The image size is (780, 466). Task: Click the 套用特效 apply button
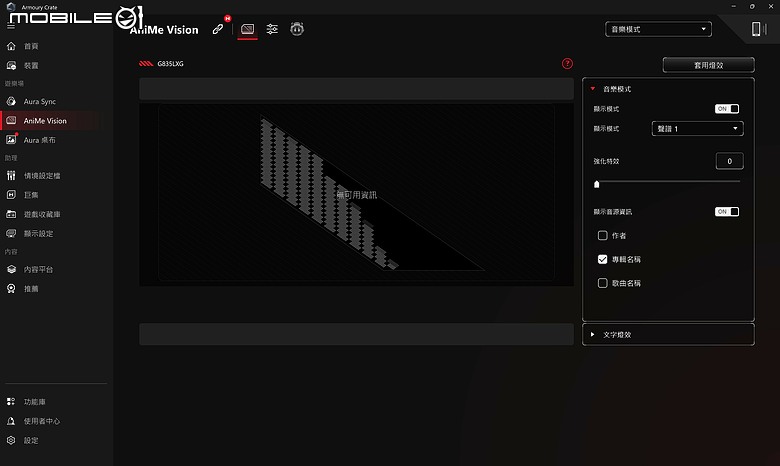(708, 65)
